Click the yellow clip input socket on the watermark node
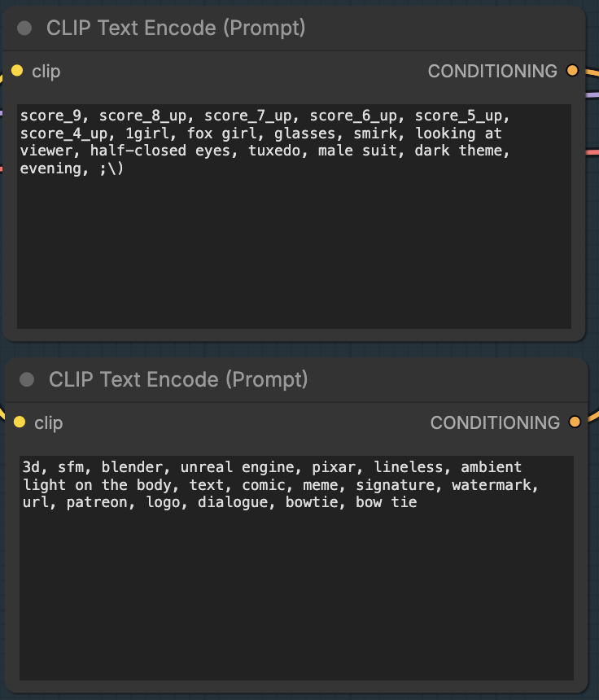This screenshot has width=599, height=700. 20,422
